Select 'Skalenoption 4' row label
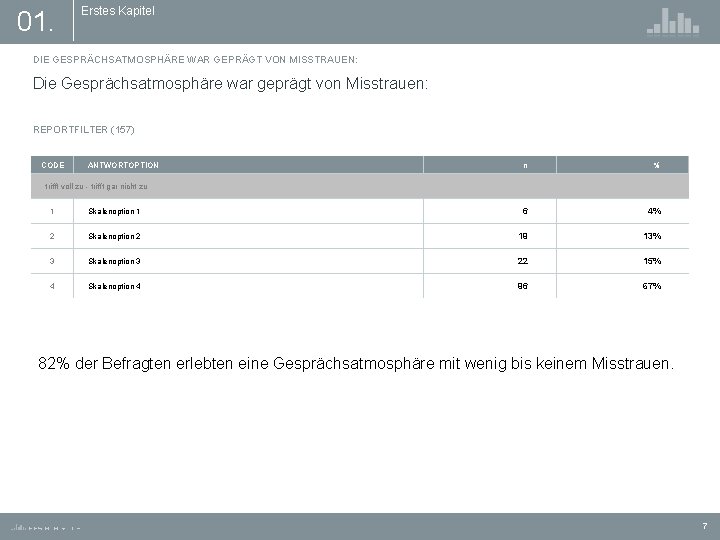Screen dimensions: 720x540 [x=114, y=286]
